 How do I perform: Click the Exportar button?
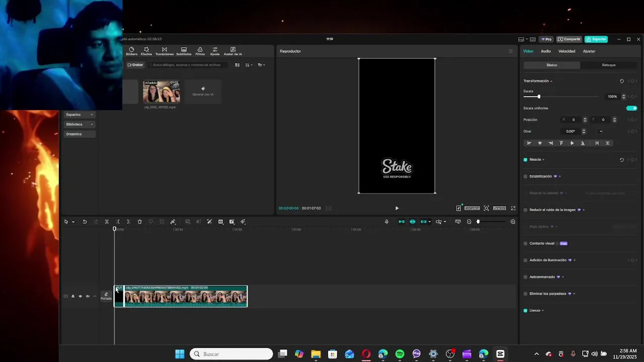click(x=596, y=39)
